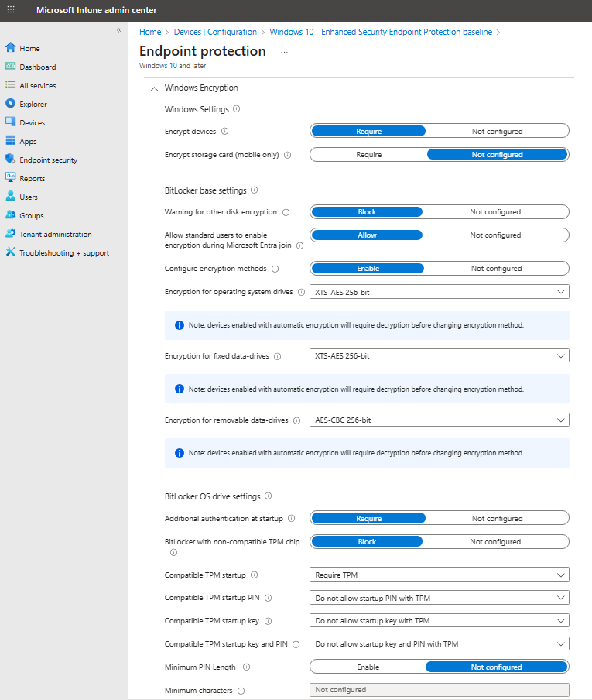Open the more options ellipsis beside Endpoint protection
Screen dimensions: 592x700
pyautogui.click(x=284, y=52)
